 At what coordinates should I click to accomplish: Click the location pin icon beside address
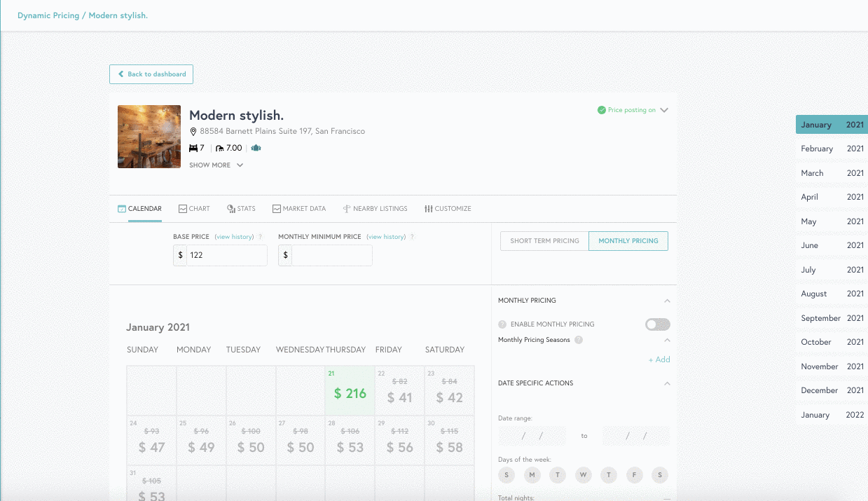tap(194, 132)
